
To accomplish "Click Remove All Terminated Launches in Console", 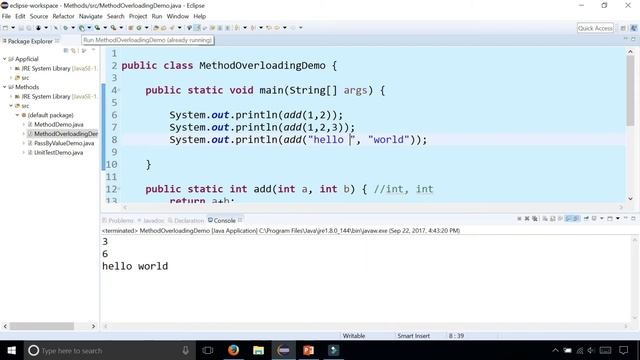I will tap(535, 219).
